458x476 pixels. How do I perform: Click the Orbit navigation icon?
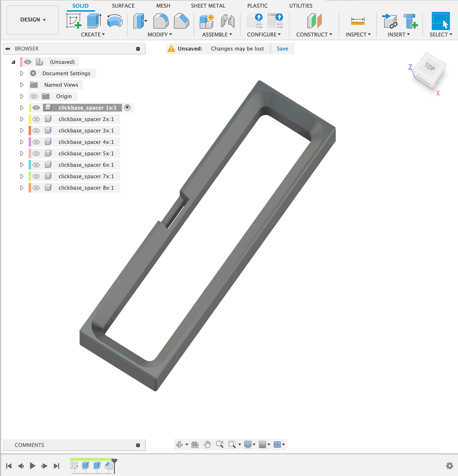tap(179, 444)
